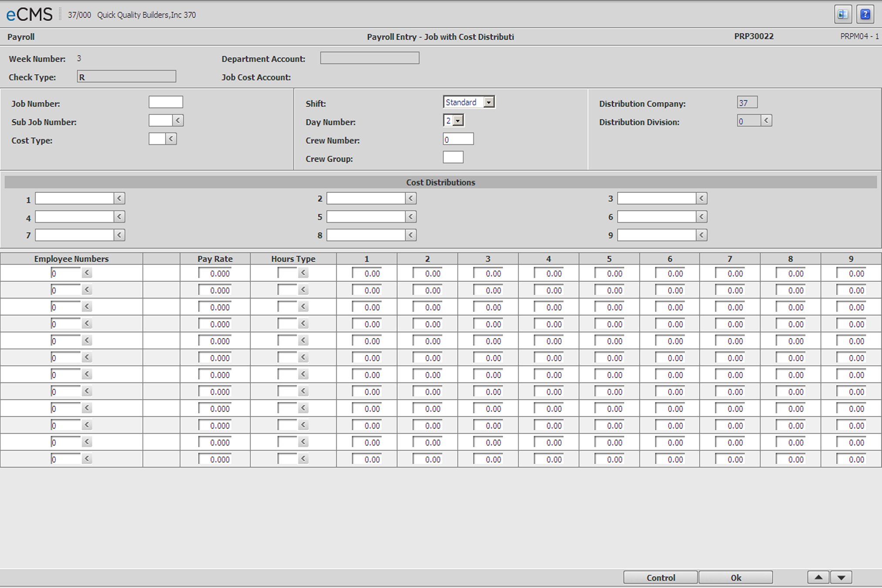The image size is (882, 588).
Task: Click column 1 hours field, first row
Action: coord(367,273)
